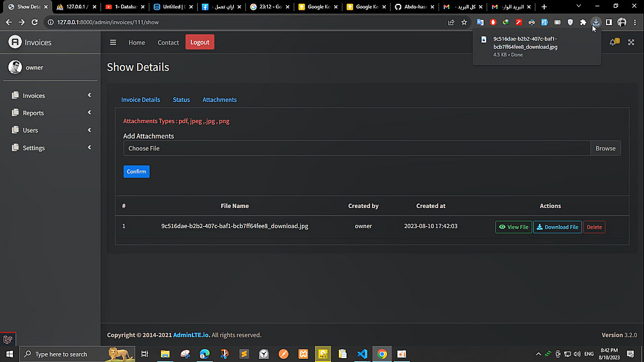Expand the Reports sidebar menu arrow

coord(89,113)
